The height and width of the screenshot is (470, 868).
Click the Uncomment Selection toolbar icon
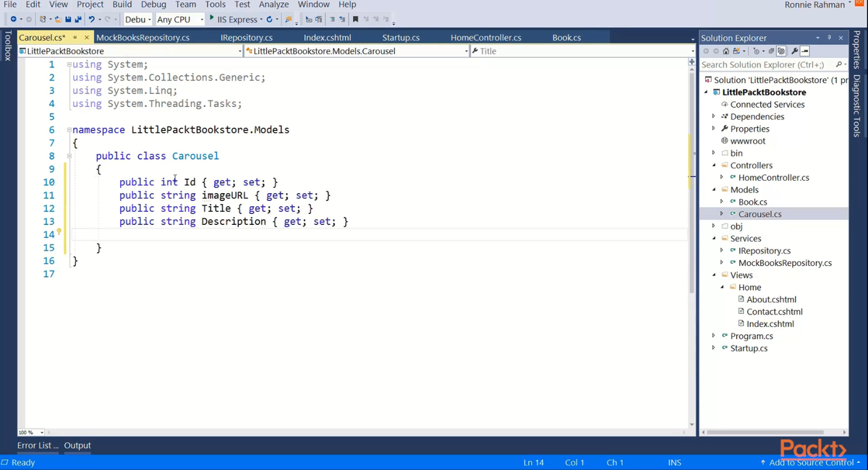(342, 19)
